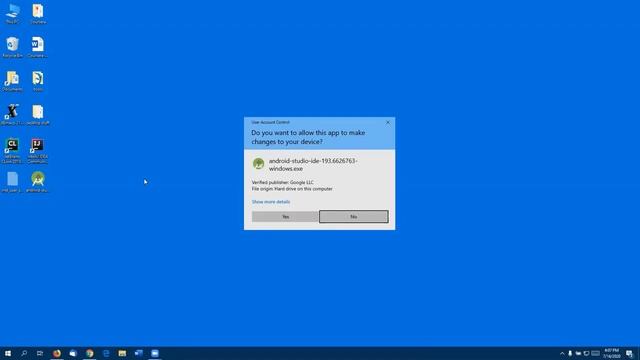This screenshot has height=360, width=640.
Task: Open Task View from the taskbar
Action: [x=40, y=353]
